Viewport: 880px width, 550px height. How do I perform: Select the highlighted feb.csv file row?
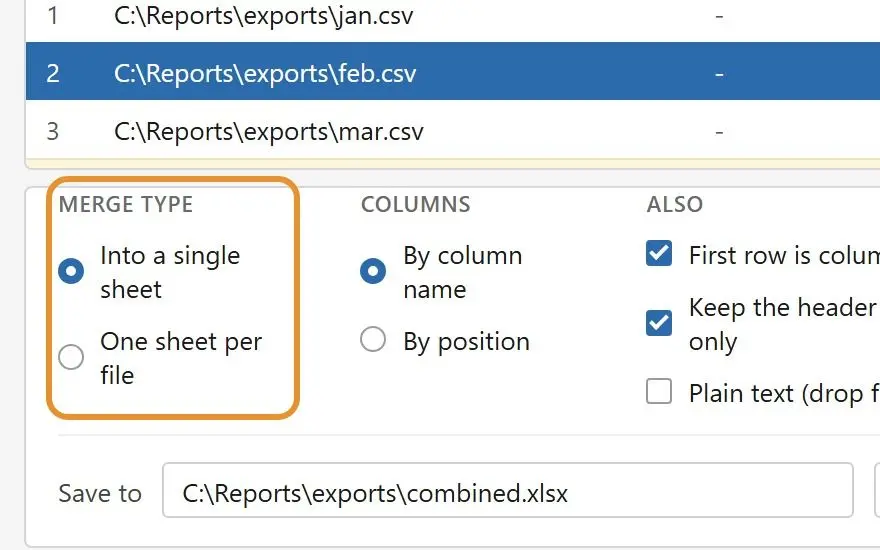point(453,71)
